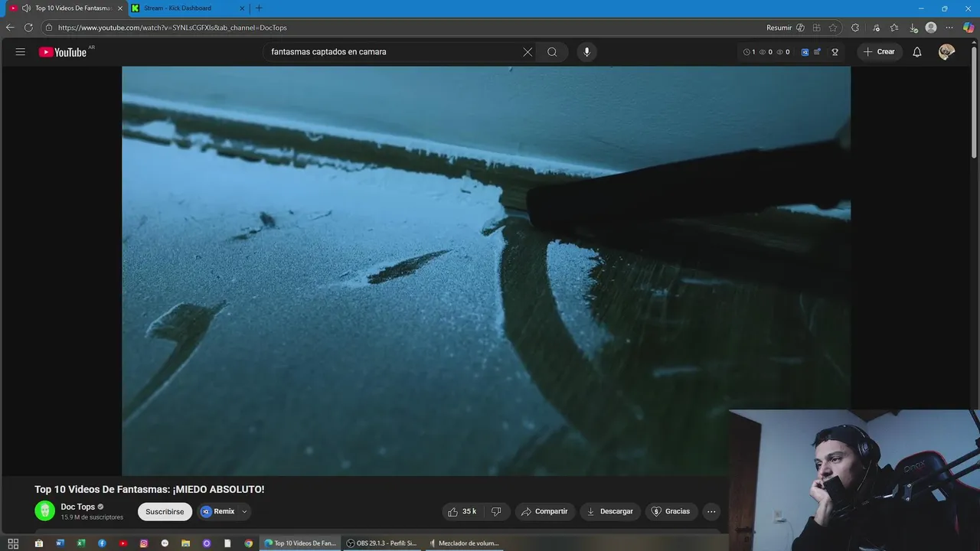Open Instagram from the taskbar

pos(144,543)
